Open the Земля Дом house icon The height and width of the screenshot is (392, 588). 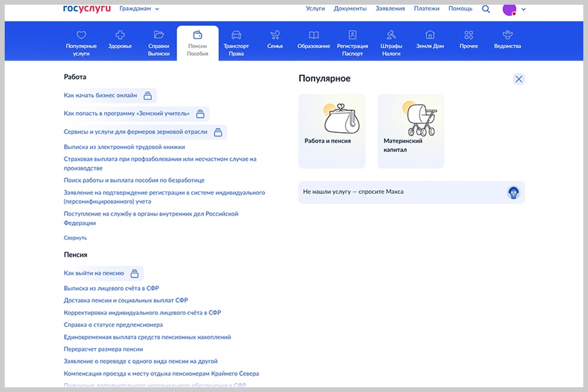tap(430, 40)
